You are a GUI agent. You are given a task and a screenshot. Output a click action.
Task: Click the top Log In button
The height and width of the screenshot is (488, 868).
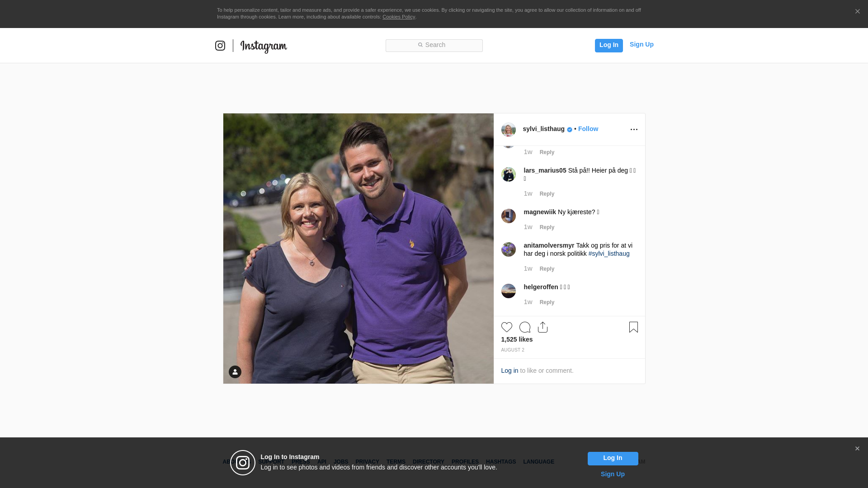pyautogui.click(x=609, y=45)
